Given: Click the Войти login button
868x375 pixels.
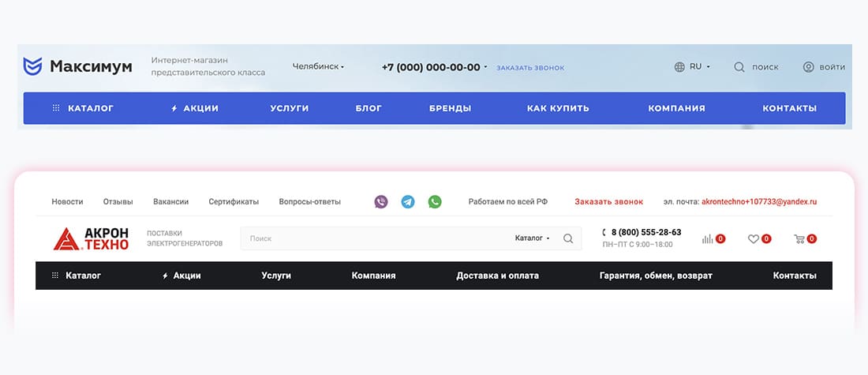Looking at the screenshot, I should pos(824,67).
